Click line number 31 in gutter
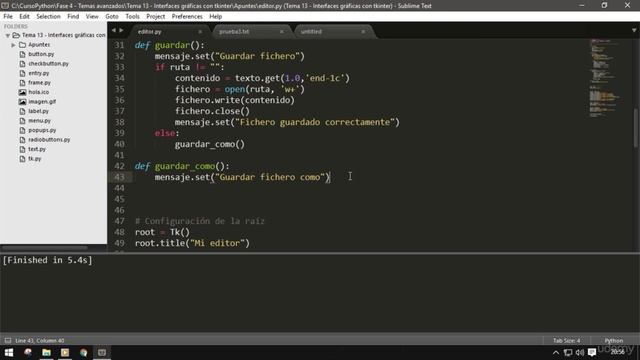Viewport: 640px width, 360px height. tap(119, 45)
